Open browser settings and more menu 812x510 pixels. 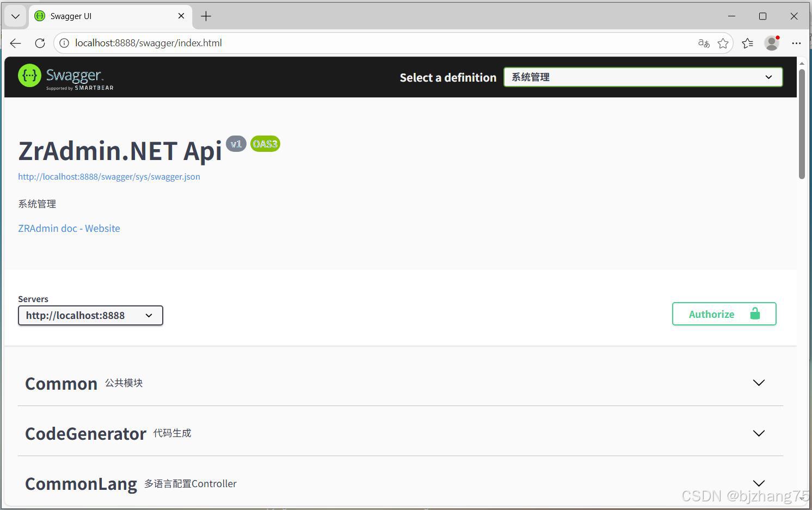coord(796,43)
